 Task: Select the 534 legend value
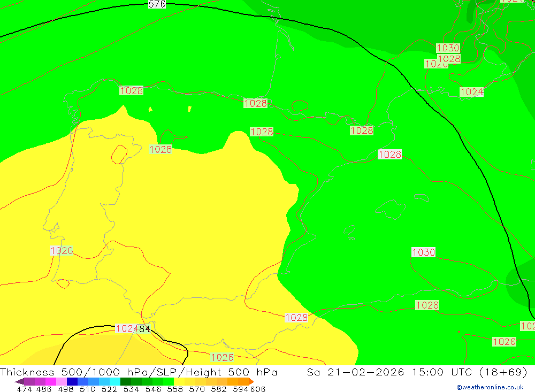[x=131, y=389]
